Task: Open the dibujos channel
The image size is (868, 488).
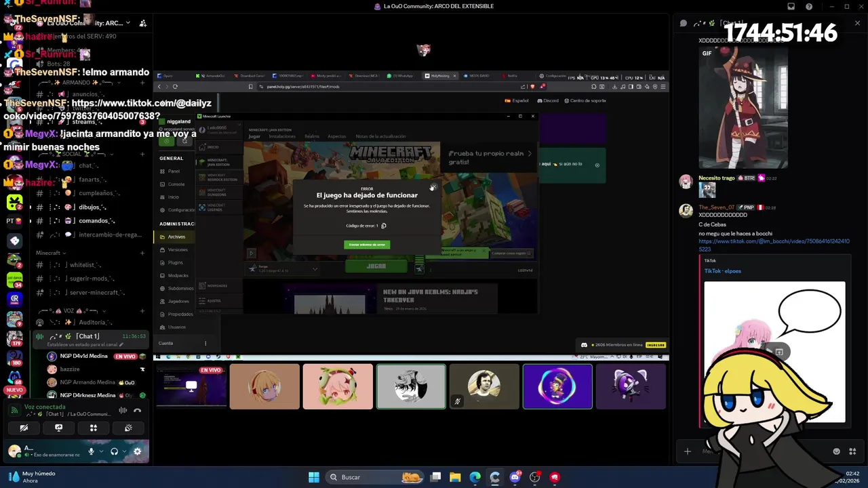Action: click(x=92, y=207)
